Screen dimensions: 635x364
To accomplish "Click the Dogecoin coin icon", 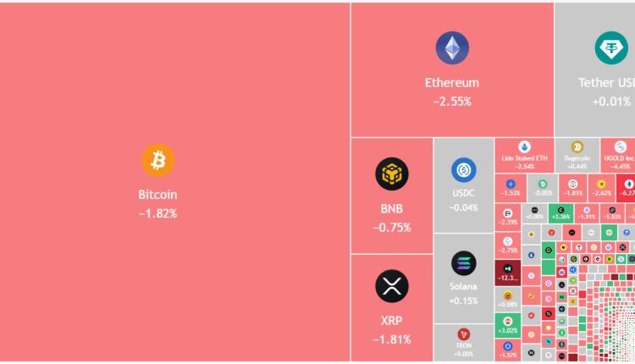I will pyautogui.click(x=577, y=147).
